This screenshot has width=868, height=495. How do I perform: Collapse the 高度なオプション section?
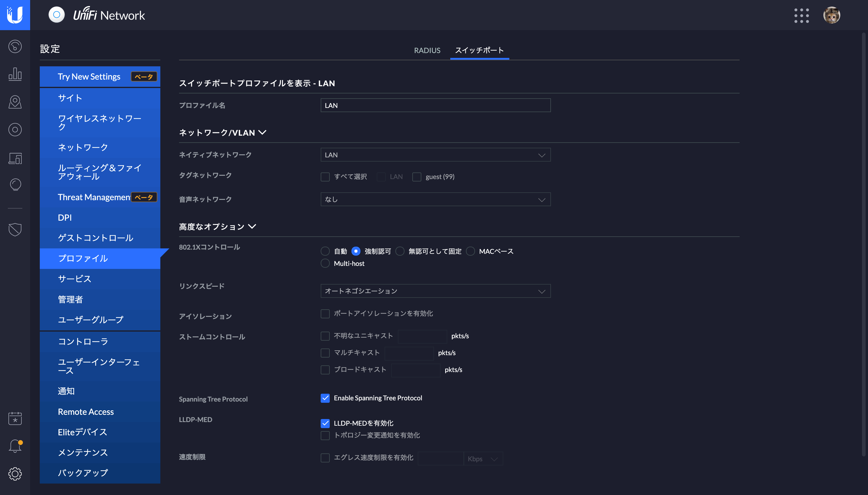pos(218,227)
